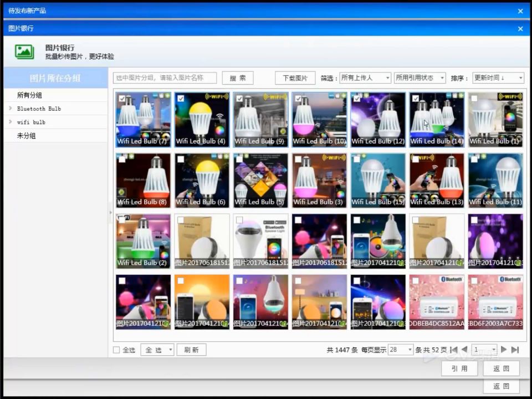Jump to the last page arrow

click(515, 350)
